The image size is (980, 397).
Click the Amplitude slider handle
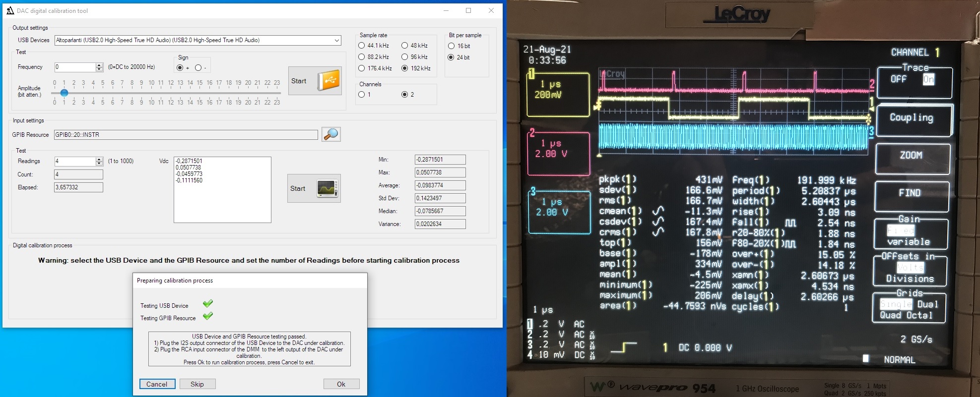64,93
